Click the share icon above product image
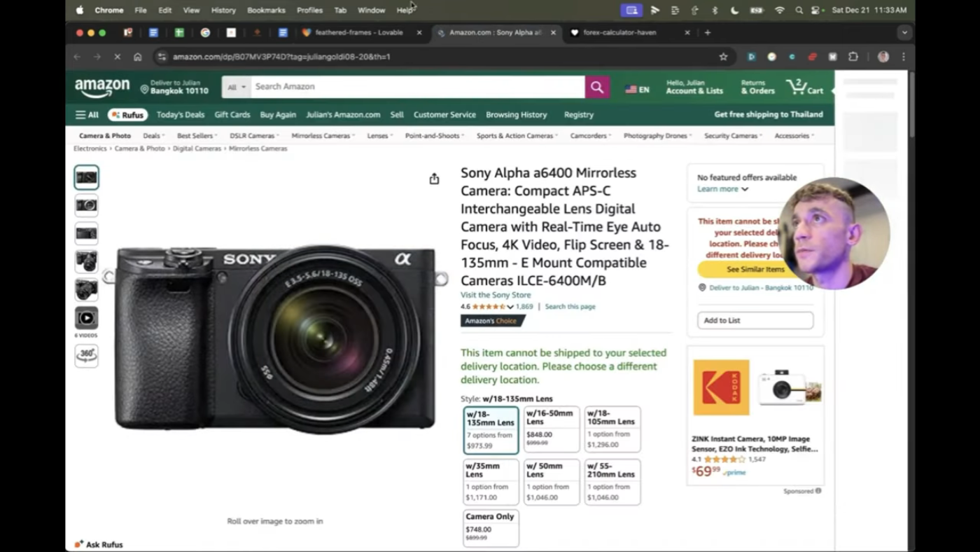 coord(434,179)
